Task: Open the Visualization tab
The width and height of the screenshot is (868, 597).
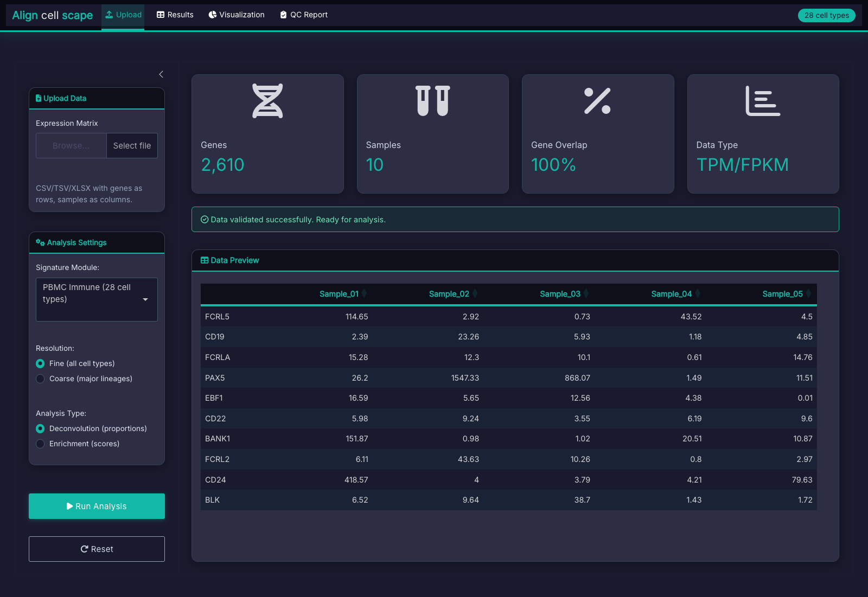Action: pyautogui.click(x=237, y=15)
